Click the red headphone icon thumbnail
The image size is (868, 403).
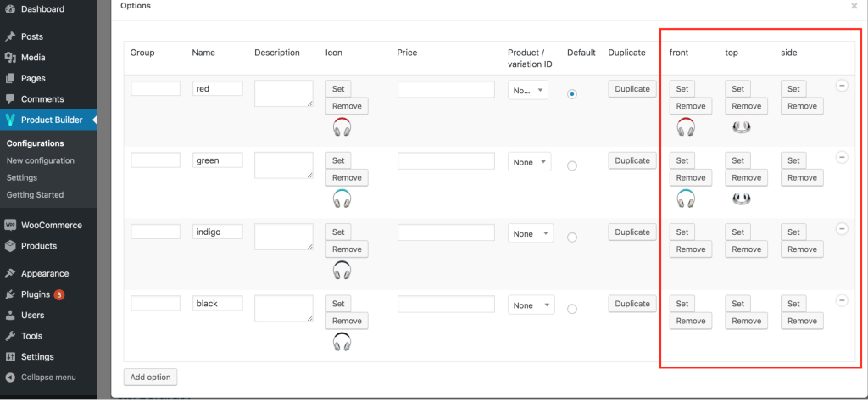pyautogui.click(x=342, y=127)
